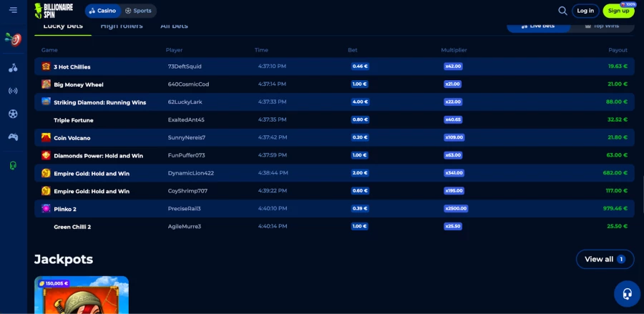The image size is (644, 314).
Task: Click player name DynamicLion422
Action: tap(191, 173)
